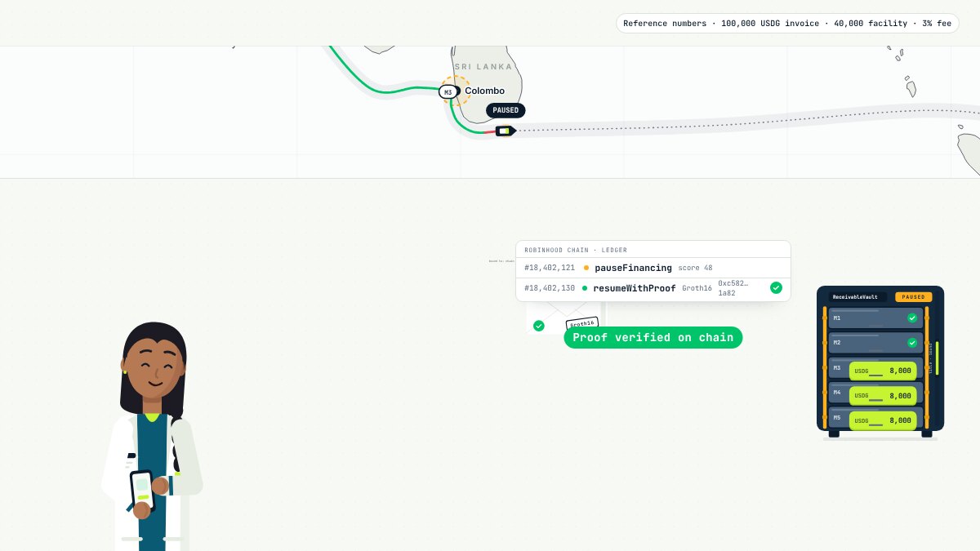Click the M1 label in the vault

pos(837,318)
